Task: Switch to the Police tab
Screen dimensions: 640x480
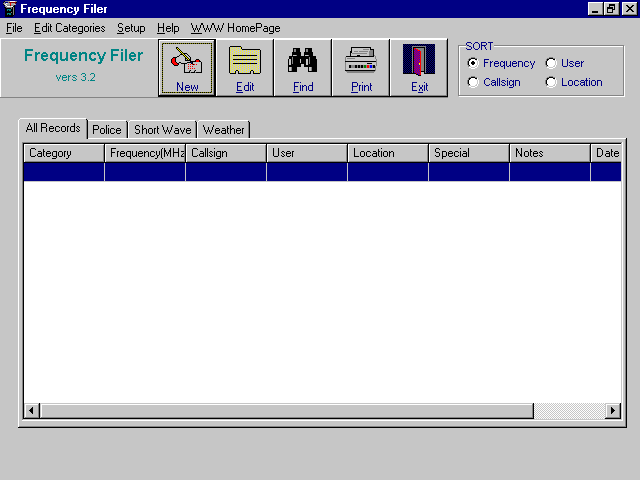Action: coord(106,130)
